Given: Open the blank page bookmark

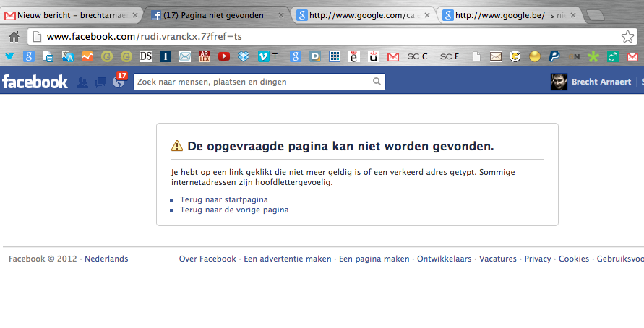Looking at the screenshot, I should coord(476,56).
